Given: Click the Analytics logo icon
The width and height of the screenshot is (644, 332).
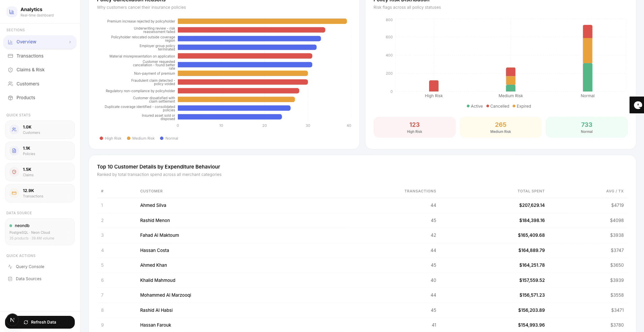Looking at the screenshot, I should [12, 12].
